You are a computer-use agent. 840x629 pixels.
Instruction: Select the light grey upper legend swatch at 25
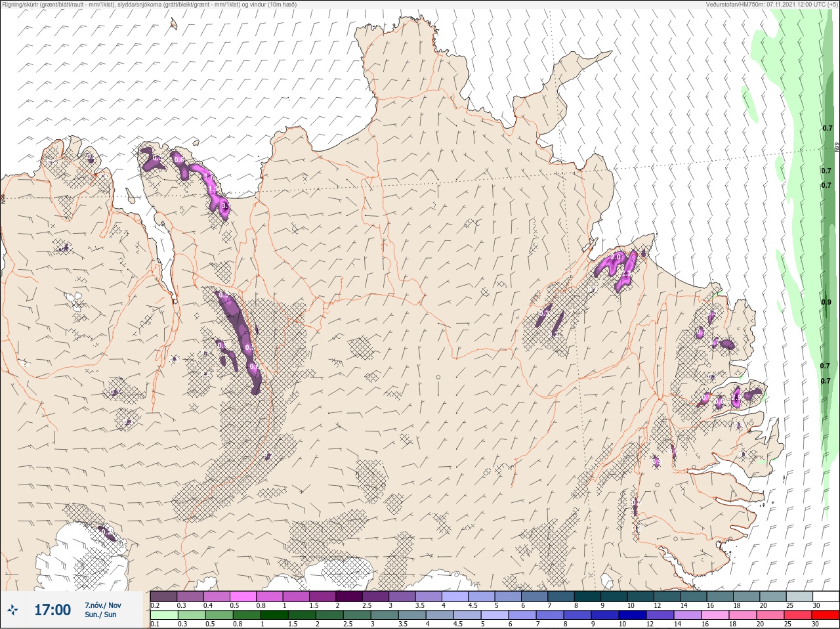click(800, 596)
